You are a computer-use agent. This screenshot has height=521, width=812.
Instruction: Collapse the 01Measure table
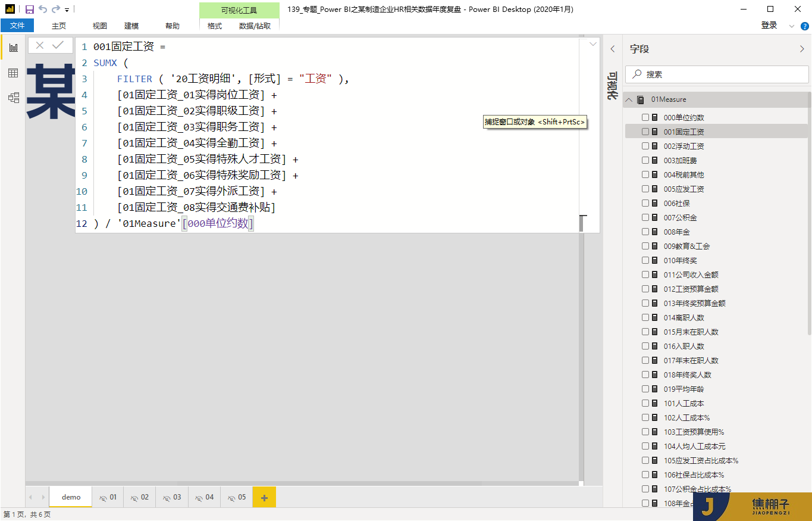[x=629, y=99]
